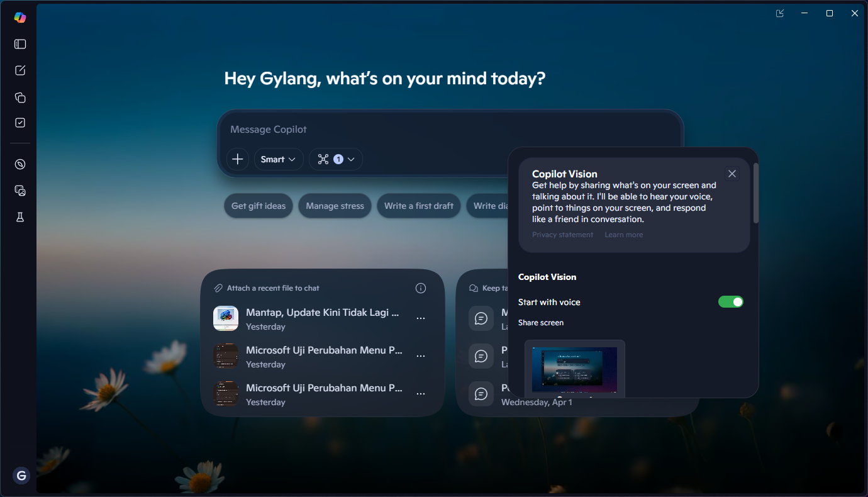Open the image library icon in sidebar
Viewport: 868px width, 497px height.
coord(20,191)
